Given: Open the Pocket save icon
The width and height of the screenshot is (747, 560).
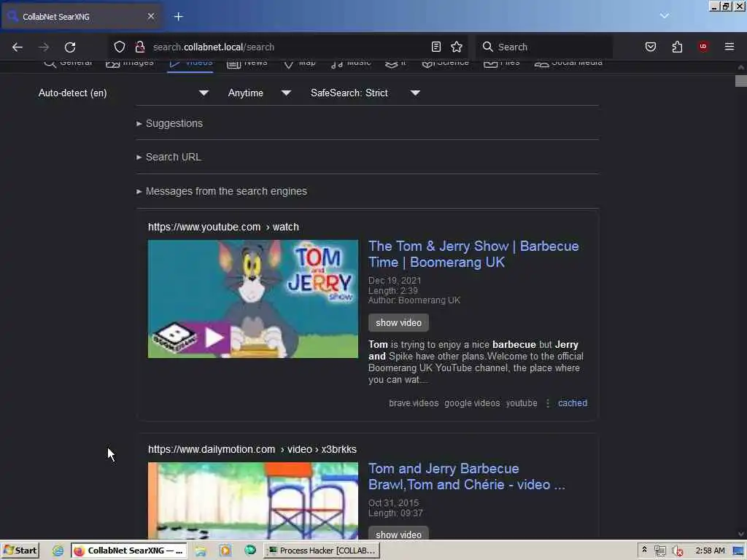Looking at the screenshot, I should coord(651,47).
